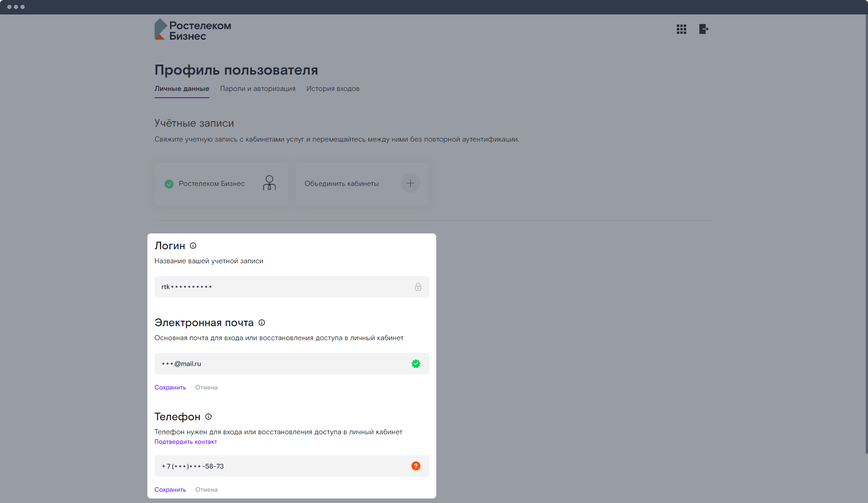868x503 pixels.
Task: Click the Ростелеком Бизнес logo
Action: coord(193,30)
